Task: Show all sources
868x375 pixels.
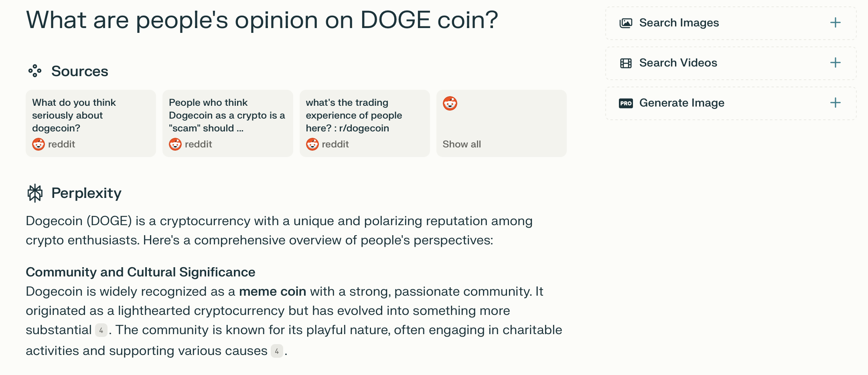Action: coord(462,144)
